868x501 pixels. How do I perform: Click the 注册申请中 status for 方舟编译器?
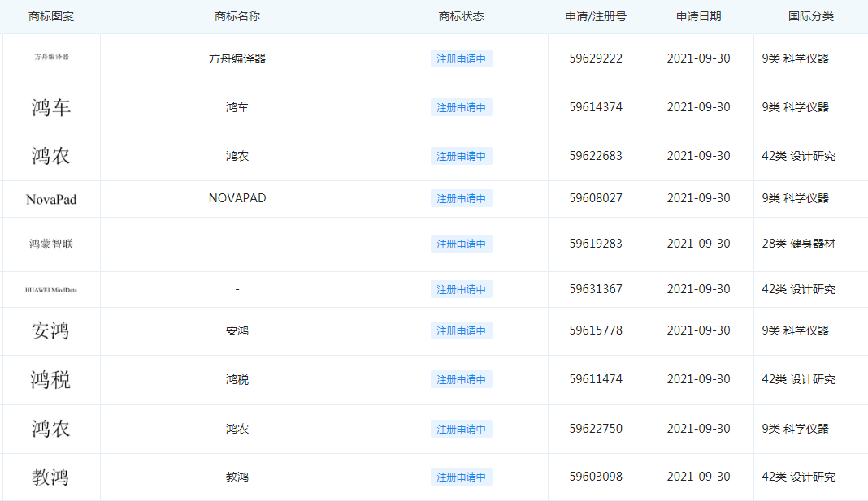tap(461, 58)
